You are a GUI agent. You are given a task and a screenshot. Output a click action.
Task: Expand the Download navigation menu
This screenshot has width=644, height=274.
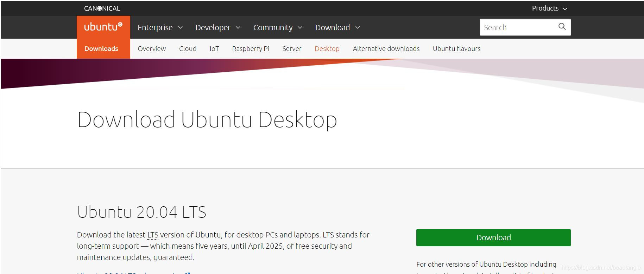coord(337,27)
